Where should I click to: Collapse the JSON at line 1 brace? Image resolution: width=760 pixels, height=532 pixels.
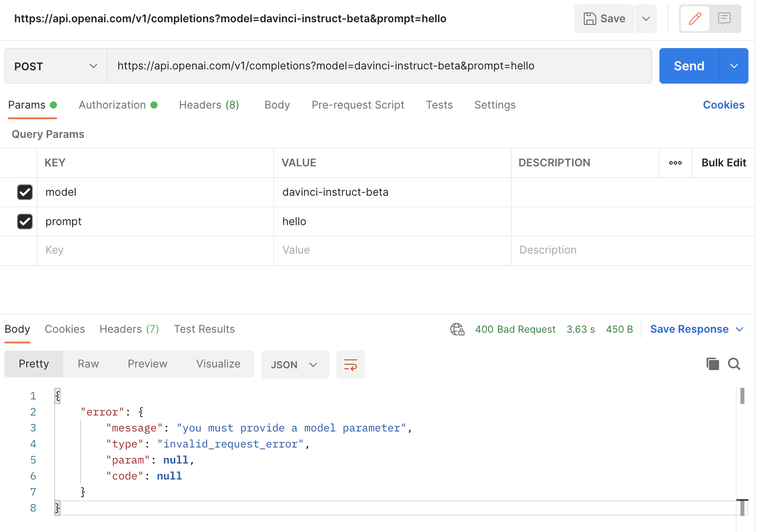click(57, 395)
